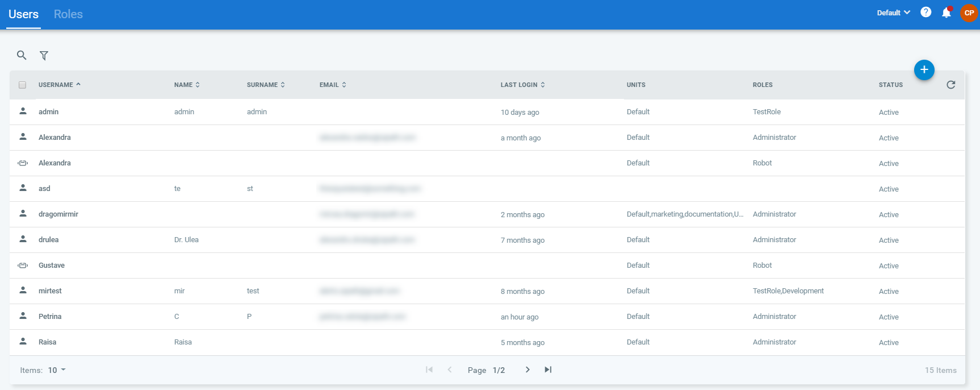The height and width of the screenshot is (390, 980).
Task: Go to the previous page arrow
Action: point(450,370)
